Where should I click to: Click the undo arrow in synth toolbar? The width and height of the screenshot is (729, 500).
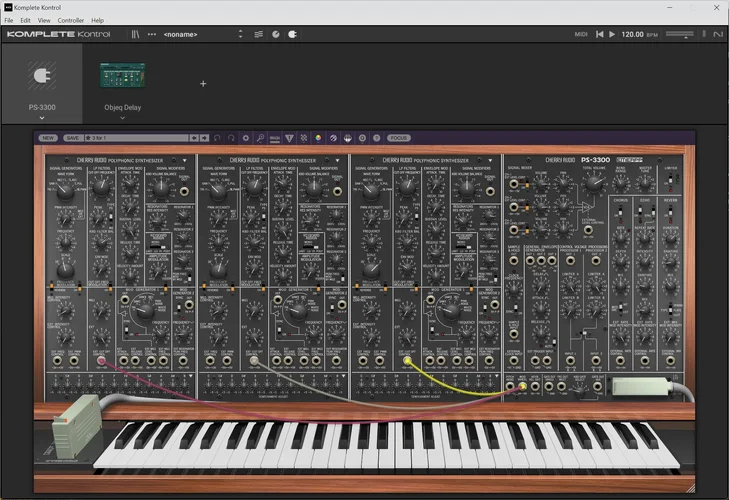[217, 138]
